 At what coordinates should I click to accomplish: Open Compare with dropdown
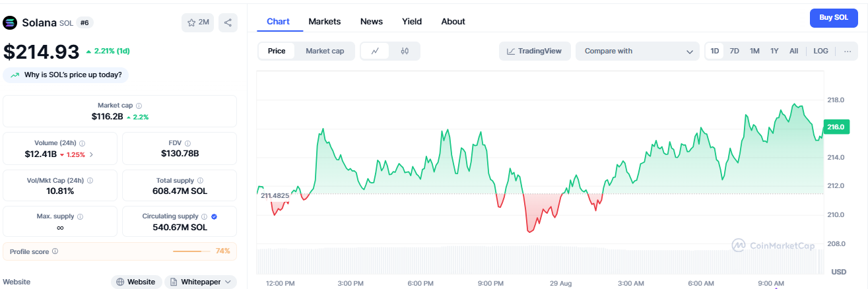click(x=638, y=51)
